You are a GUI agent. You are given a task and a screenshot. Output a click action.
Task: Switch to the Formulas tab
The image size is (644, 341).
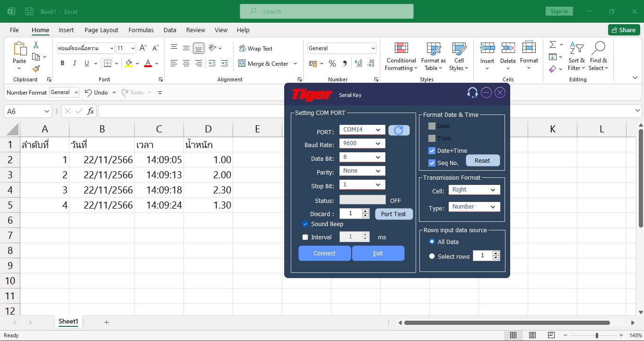[141, 30]
